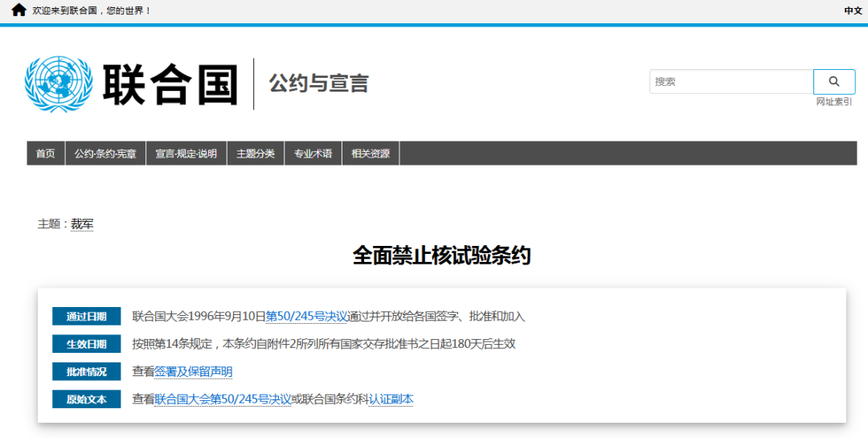The image size is (868, 438).
Task: Open the 相关资源 menu
Action: click(371, 154)
